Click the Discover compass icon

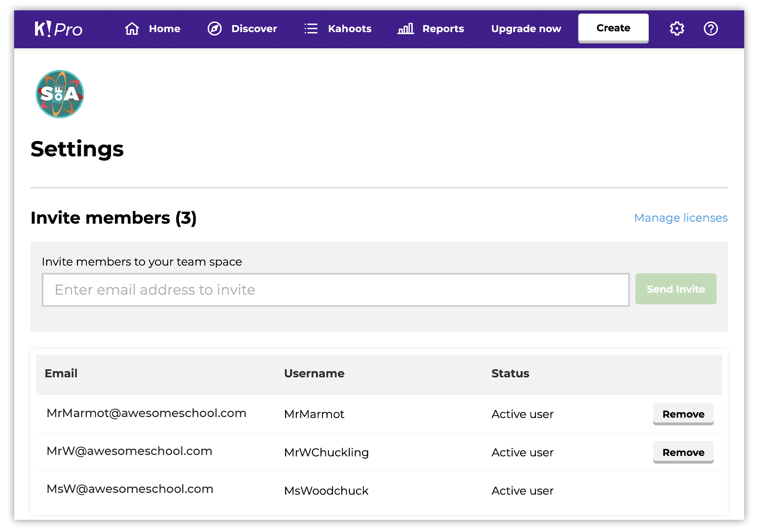(214, 29)
